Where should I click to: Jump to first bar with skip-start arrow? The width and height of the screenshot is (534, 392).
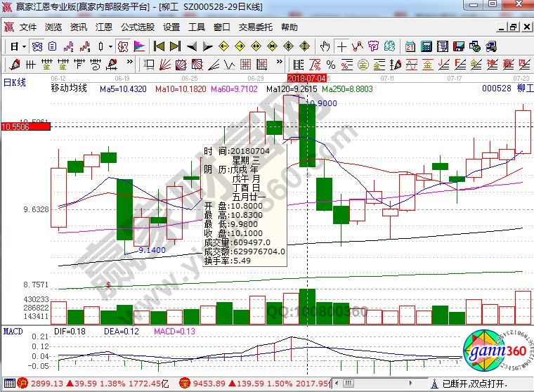159,46
